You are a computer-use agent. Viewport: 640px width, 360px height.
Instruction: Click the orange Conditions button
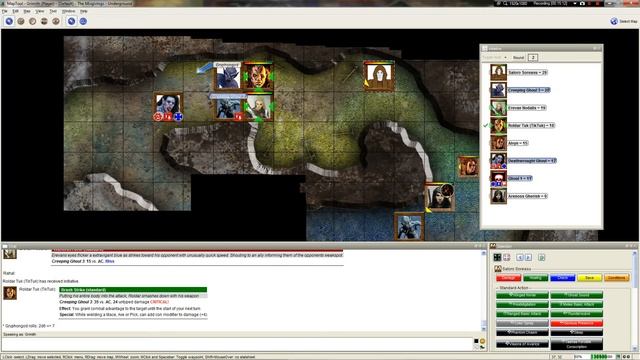click(616, 278)
